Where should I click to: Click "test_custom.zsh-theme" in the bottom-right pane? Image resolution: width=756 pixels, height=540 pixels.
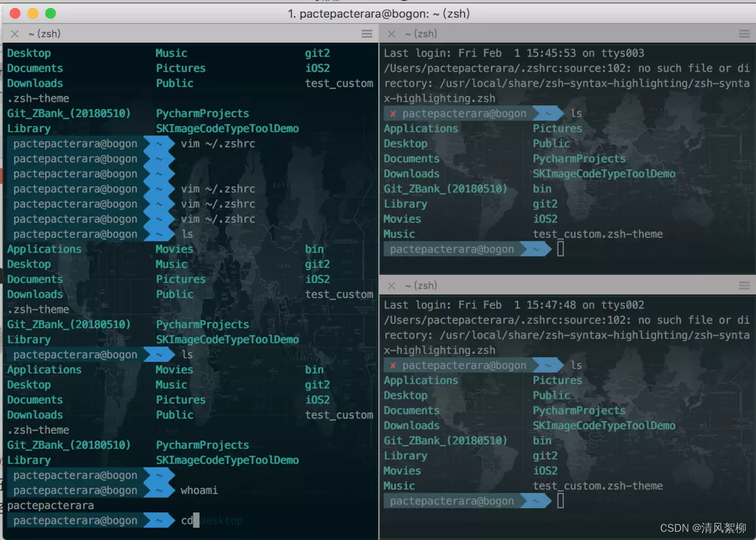click(598, 486)
